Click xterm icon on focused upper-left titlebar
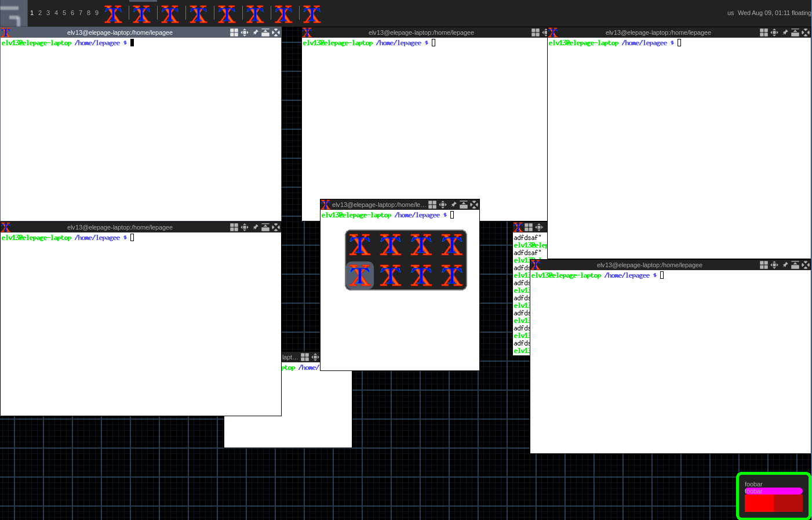Screen dimensions: 812x520 point(5,32)
